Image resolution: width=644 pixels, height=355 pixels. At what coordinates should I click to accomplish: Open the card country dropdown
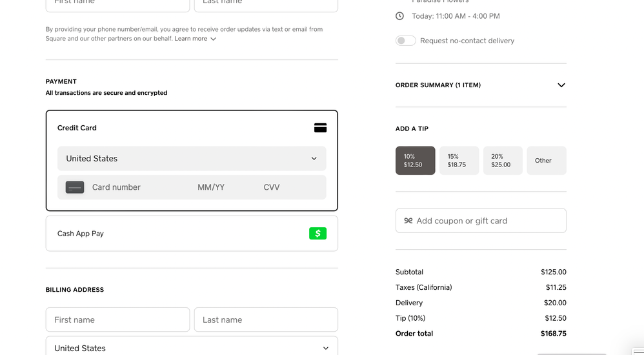click(192, 159)
